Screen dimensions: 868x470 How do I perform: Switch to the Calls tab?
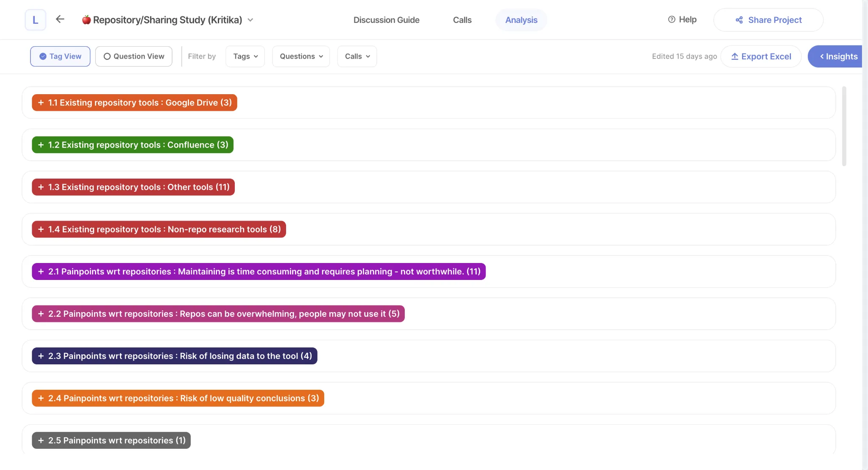tap(462, 20)
